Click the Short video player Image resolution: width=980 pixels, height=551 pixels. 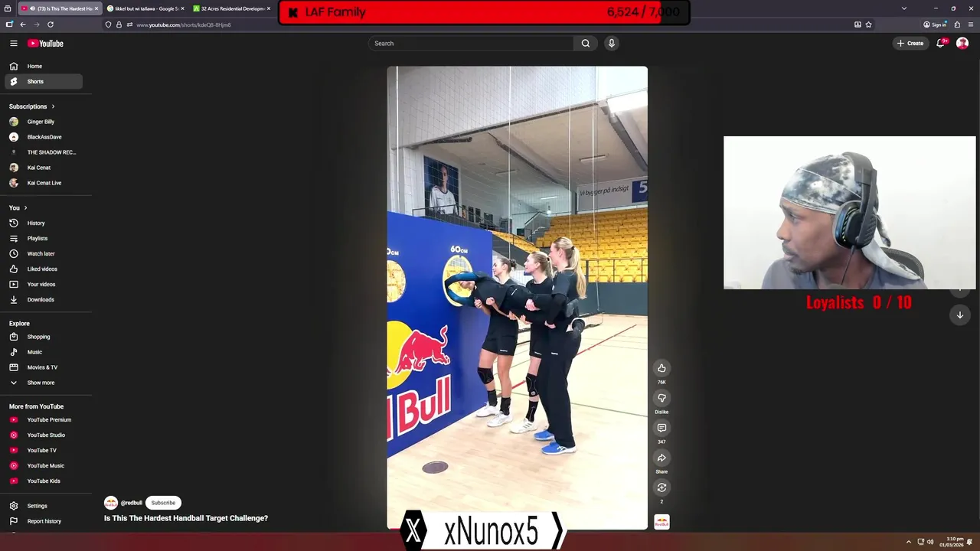[517, 298]
